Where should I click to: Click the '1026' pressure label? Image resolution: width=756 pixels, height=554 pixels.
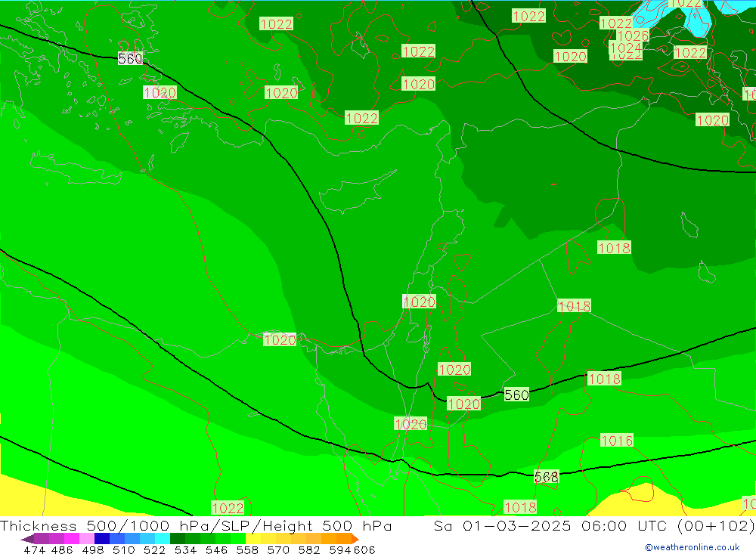(x=633, y=36)
